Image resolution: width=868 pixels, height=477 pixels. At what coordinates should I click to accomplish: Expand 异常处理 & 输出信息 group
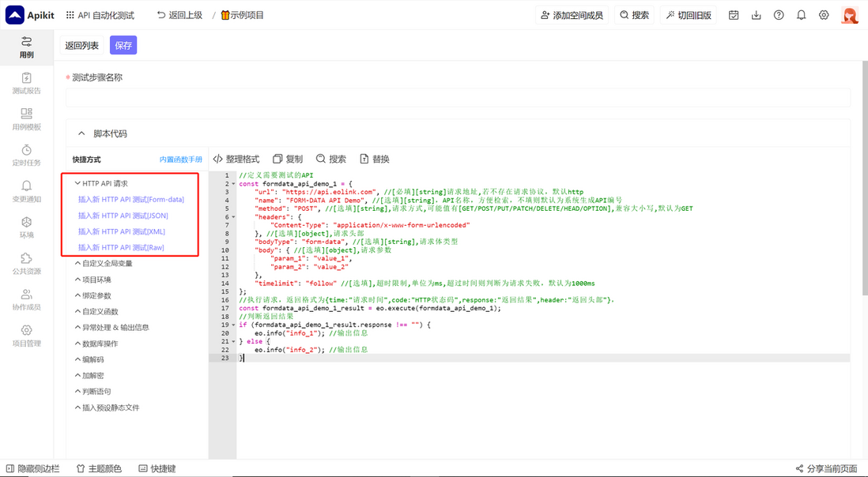point(111,328)
